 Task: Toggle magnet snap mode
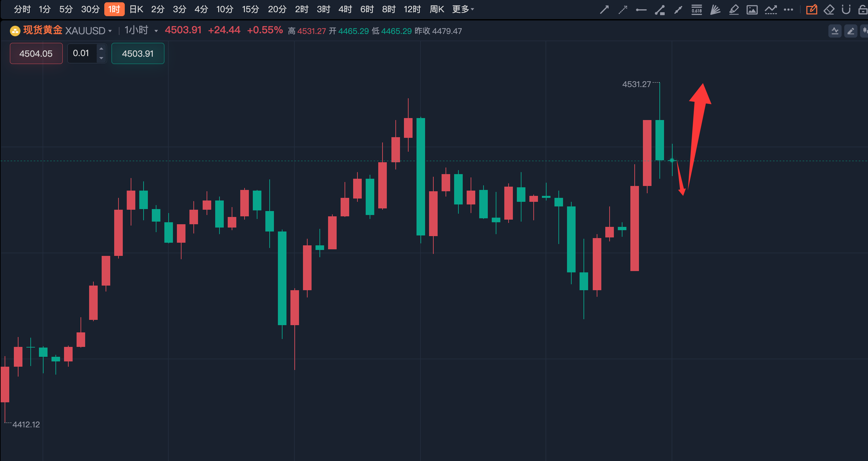point(846,10)
